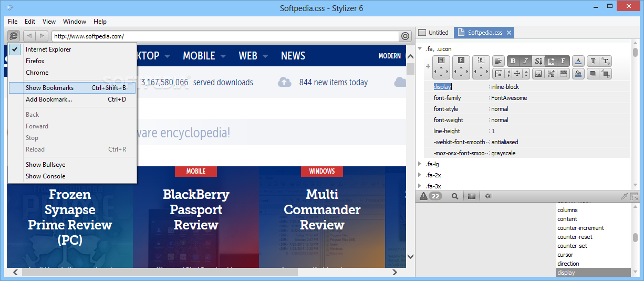Click the inline-block display value
644x281 pixels.
pos(505,87)
